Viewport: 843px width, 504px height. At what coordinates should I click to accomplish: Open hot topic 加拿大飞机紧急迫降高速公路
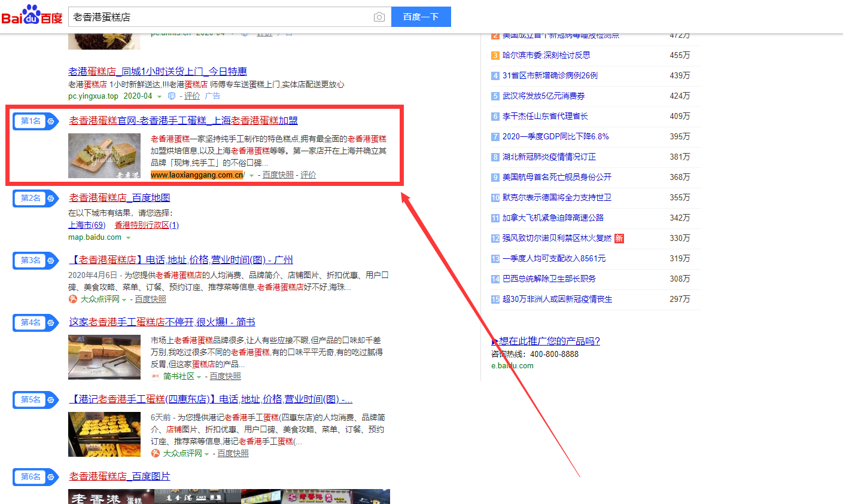coord(553,218)
